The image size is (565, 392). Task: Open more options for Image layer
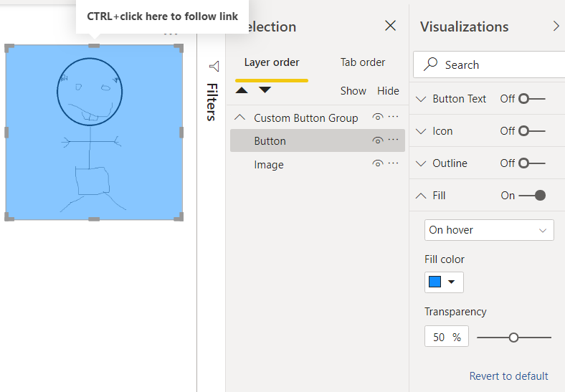[x=393, y=164]
